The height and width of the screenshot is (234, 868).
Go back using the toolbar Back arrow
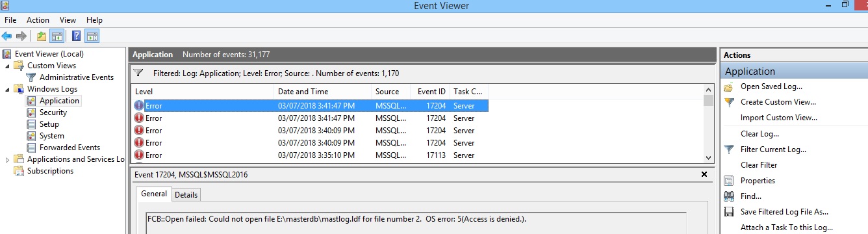7,36
